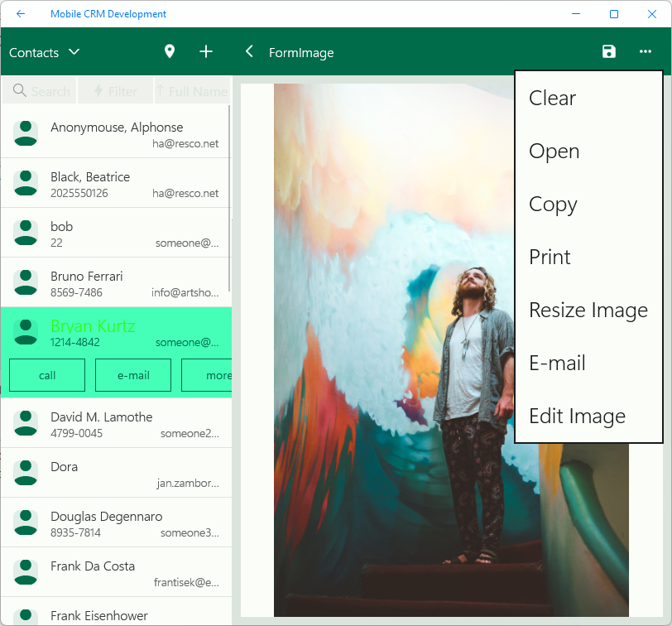
Task: Click Bryan Kurtz's contact avatar icon
Action: [26, 332]
